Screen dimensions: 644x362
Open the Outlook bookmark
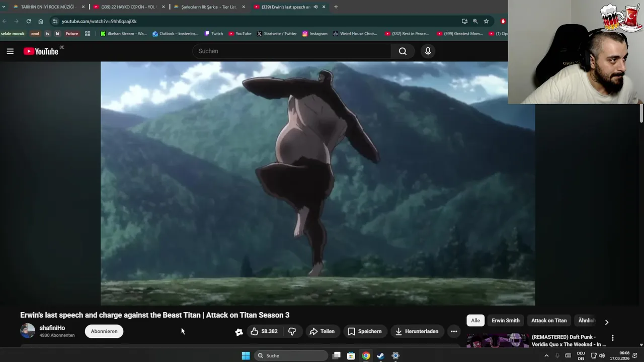[x=176, y=34]
